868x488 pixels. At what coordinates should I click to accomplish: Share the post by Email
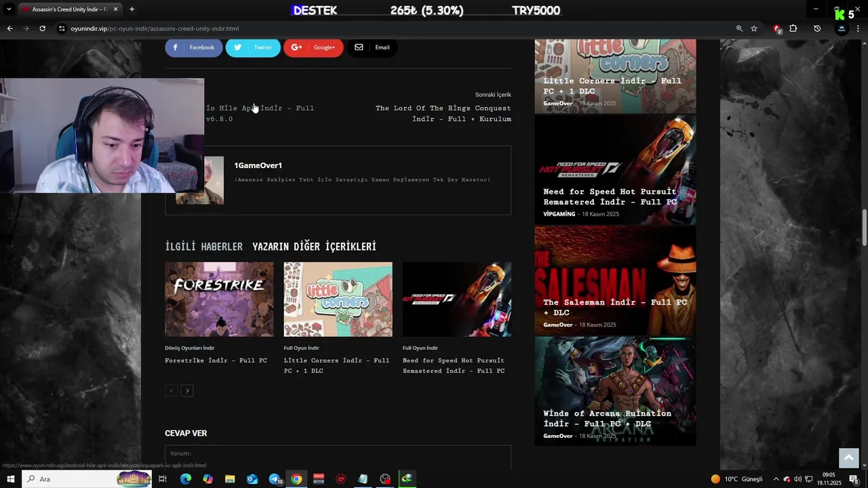coord(372,47)
